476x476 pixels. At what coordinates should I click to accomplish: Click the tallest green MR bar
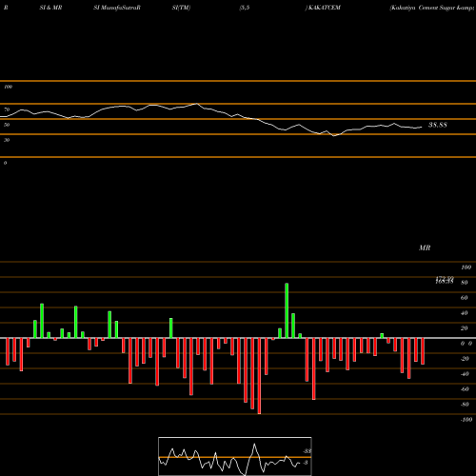click(x=287, y=310)
